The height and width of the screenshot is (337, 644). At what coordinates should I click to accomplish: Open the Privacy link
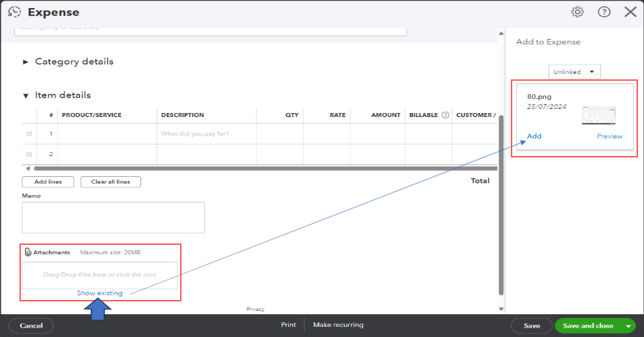pyautogui.click(x=255, y=309)
